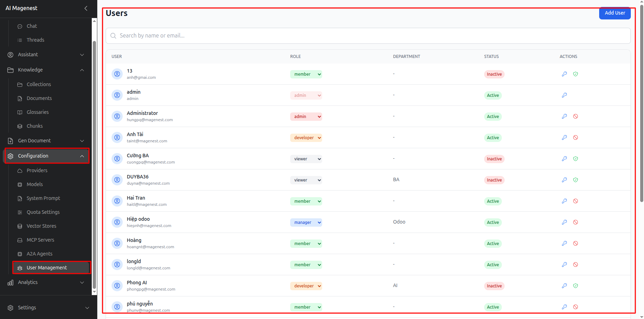Screen dimensions: 644x319
Task: Open DUYBA36's viewer role dropdown
Action: tap(306, 180)
